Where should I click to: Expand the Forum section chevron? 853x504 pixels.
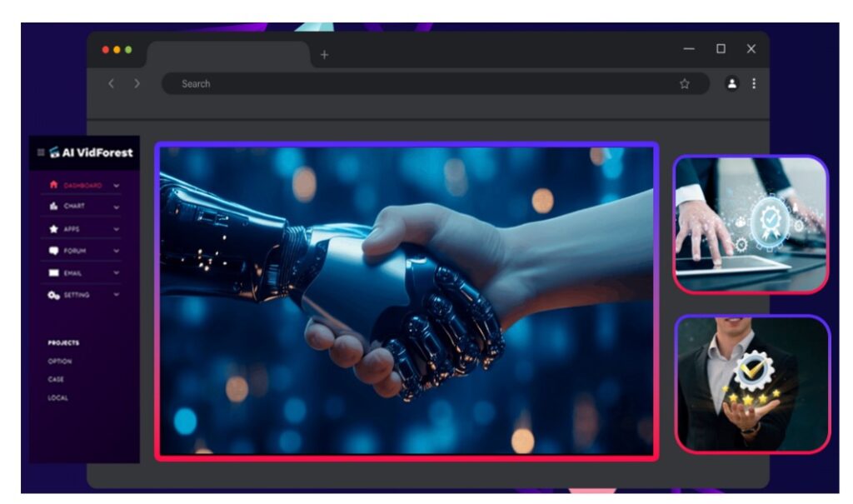(x=117, y=251)
